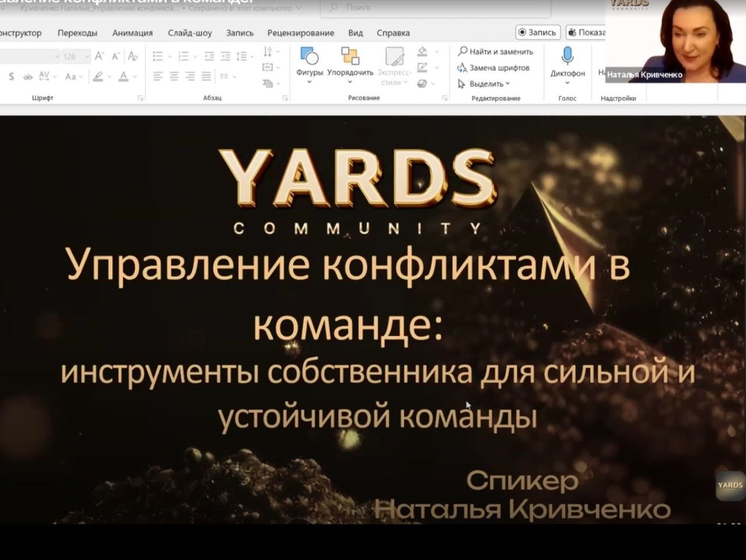Open the Абзац dialog launcher
This screenshot has height=560, width=746.
285,98
